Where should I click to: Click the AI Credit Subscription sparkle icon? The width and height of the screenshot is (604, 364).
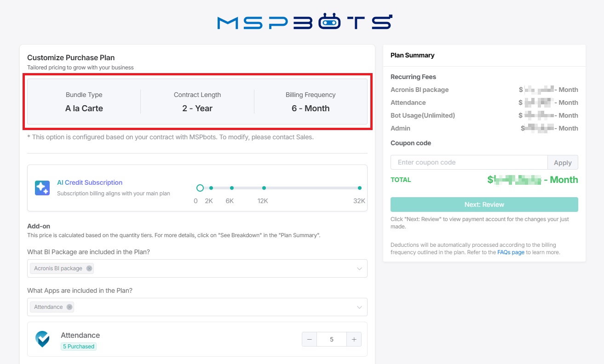(42, 188)
